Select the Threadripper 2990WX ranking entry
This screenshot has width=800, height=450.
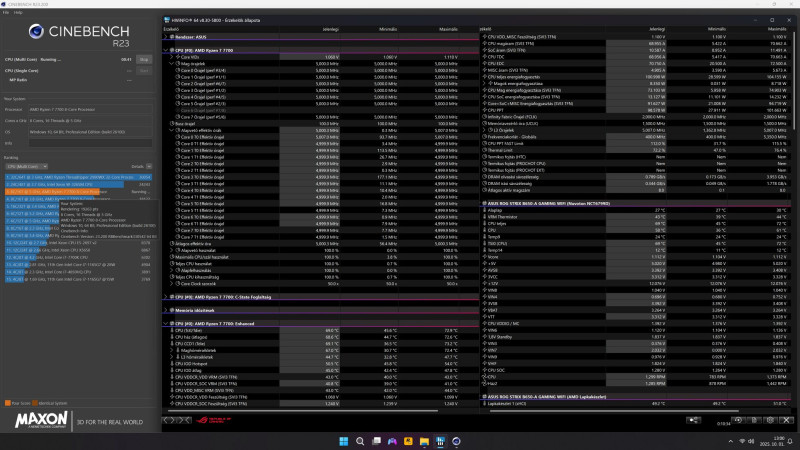pos(78,177)
